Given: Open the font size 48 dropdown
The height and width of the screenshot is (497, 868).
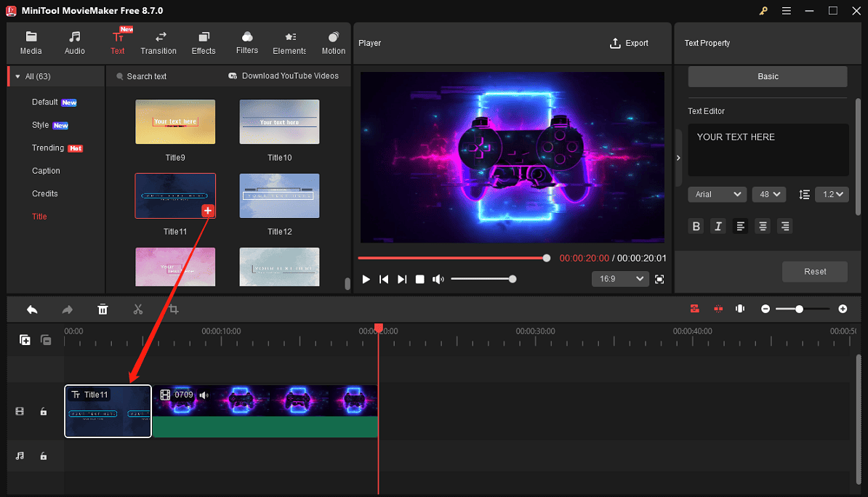Looking at the screenshot, I should (x=769, y=194).
